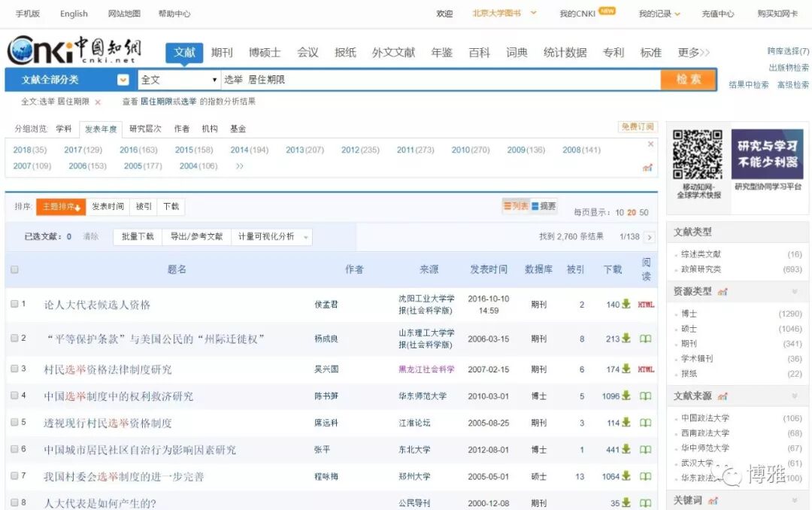
Task: Open the book reader icon for 中国选举制度中的权利救济研究
Action: click(x=645, y=396)
